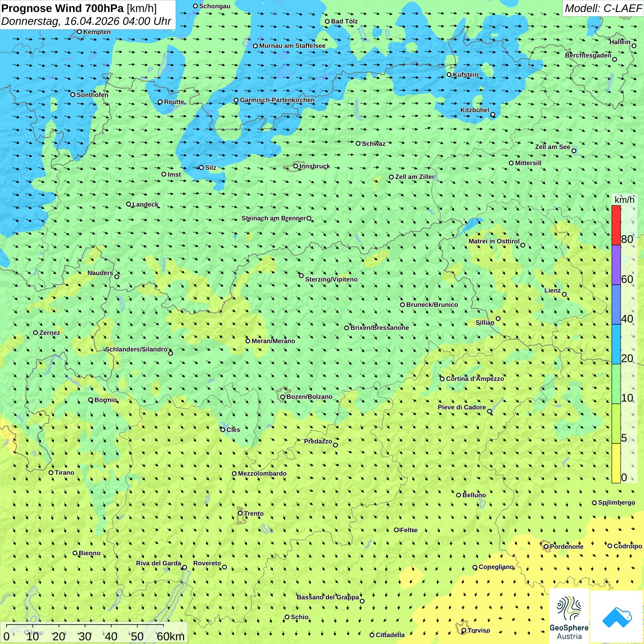Screen dimensions: 644x644
Task: Click the Trento city label
Action: click(x=254, y=513)
